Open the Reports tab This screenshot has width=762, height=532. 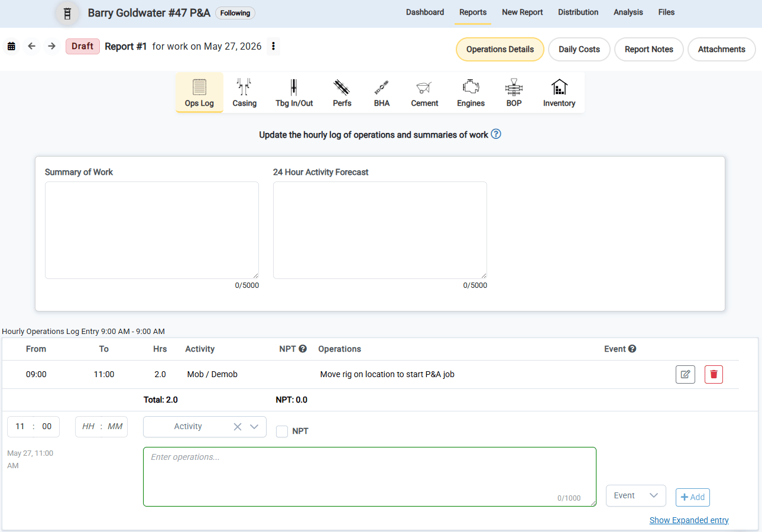tap(473, 12)
